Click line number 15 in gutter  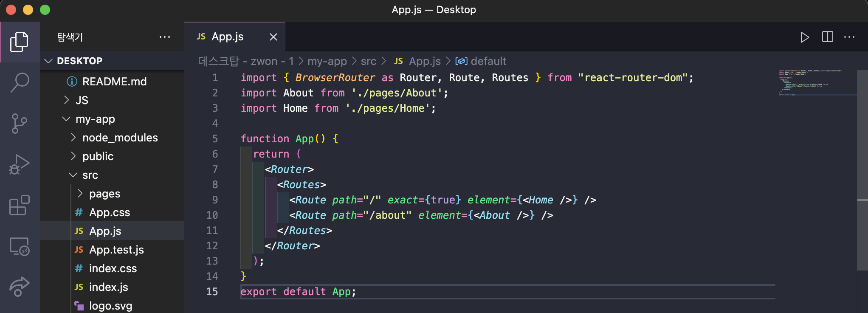[212, 291]
